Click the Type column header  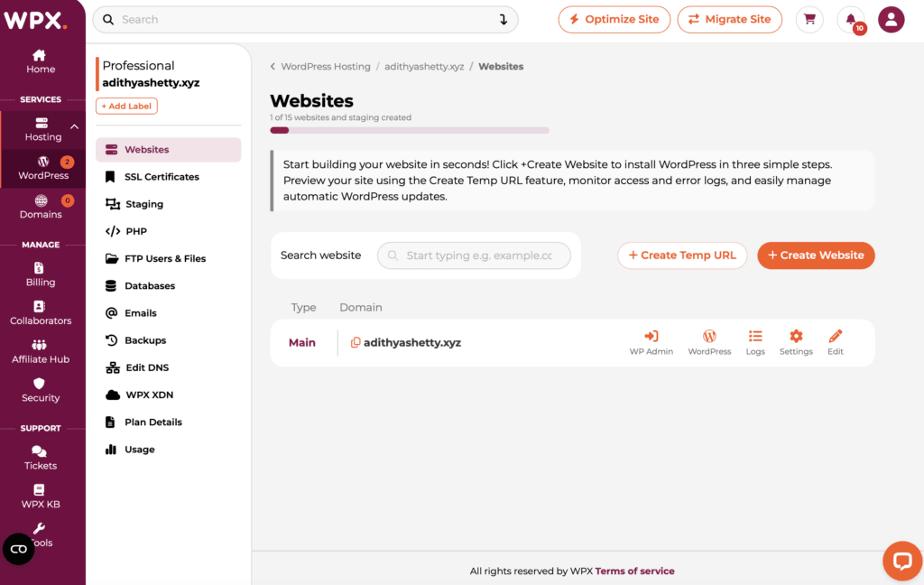303,307
